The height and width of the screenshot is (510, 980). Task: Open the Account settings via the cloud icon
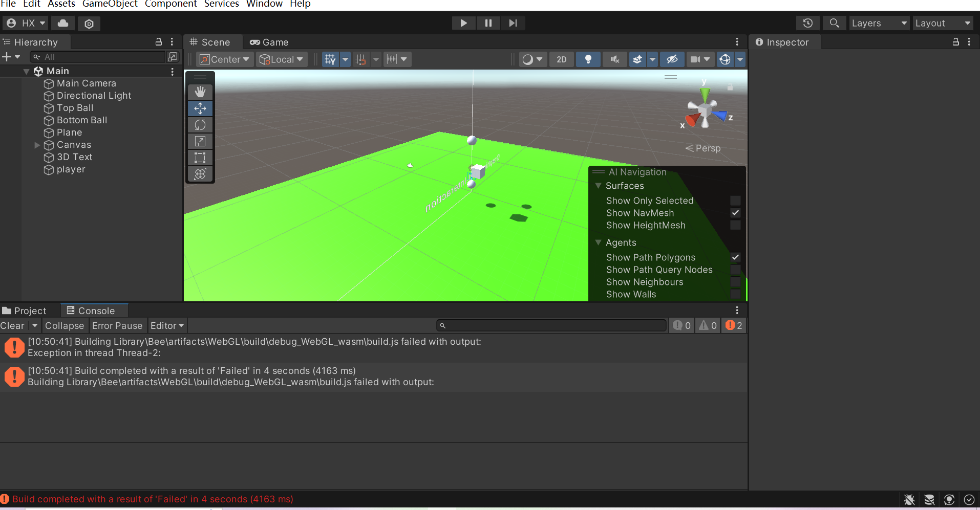pos(62,23)
